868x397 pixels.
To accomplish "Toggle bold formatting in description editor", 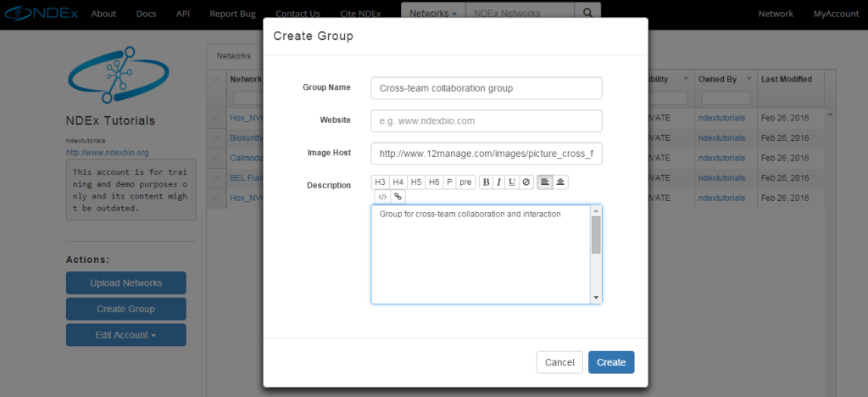I will (x=486, y=182).
